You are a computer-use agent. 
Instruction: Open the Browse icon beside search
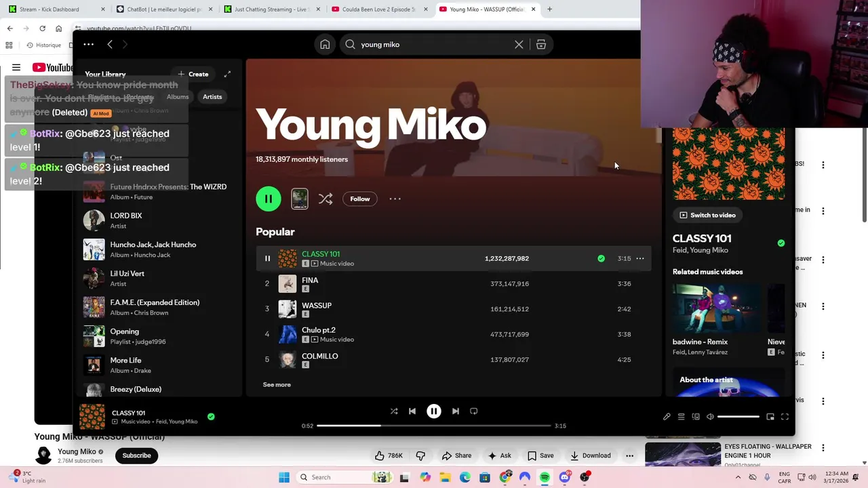click(541, 45)
